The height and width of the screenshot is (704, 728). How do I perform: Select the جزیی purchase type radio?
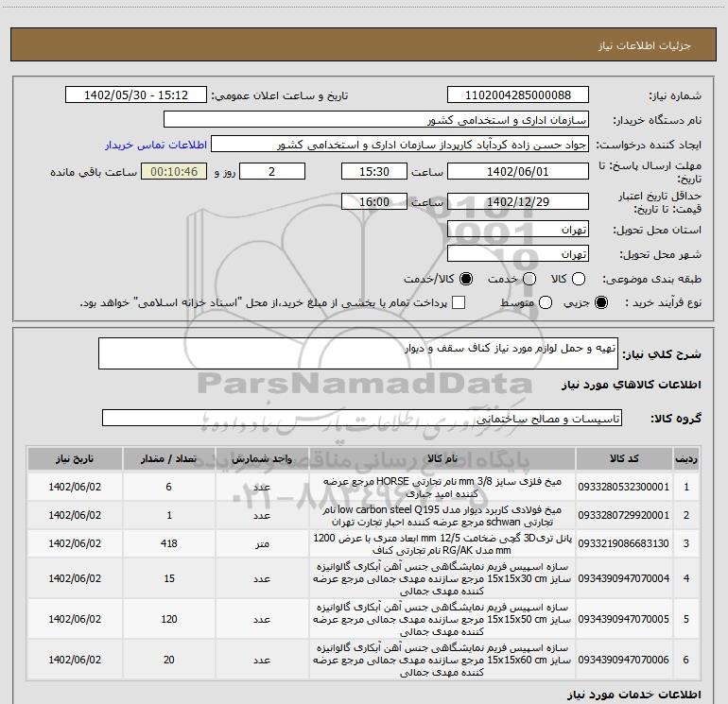[x=601, y=302]
